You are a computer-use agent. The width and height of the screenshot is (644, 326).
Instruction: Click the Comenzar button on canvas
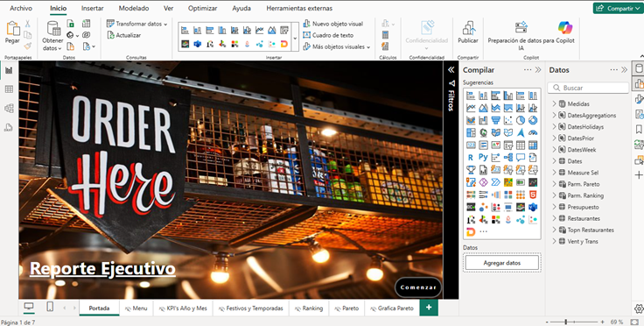point(418,287)
